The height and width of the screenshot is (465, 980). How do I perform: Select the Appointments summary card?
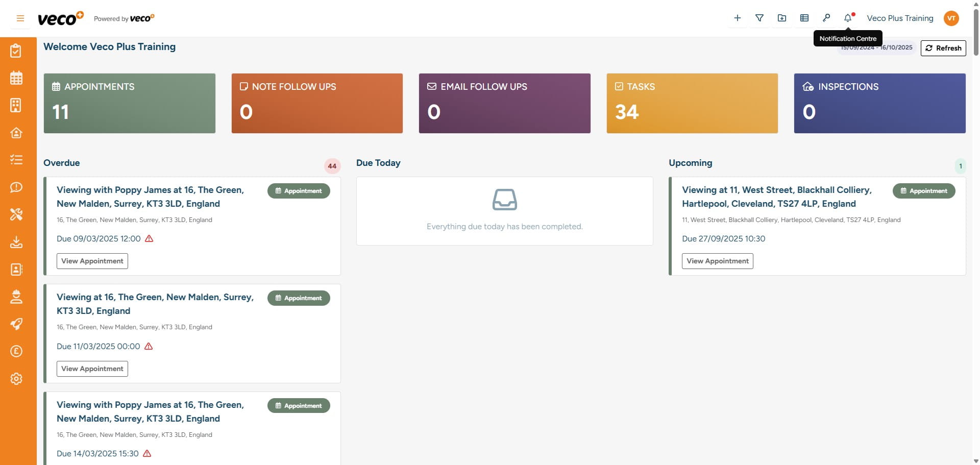coord(129,103)
